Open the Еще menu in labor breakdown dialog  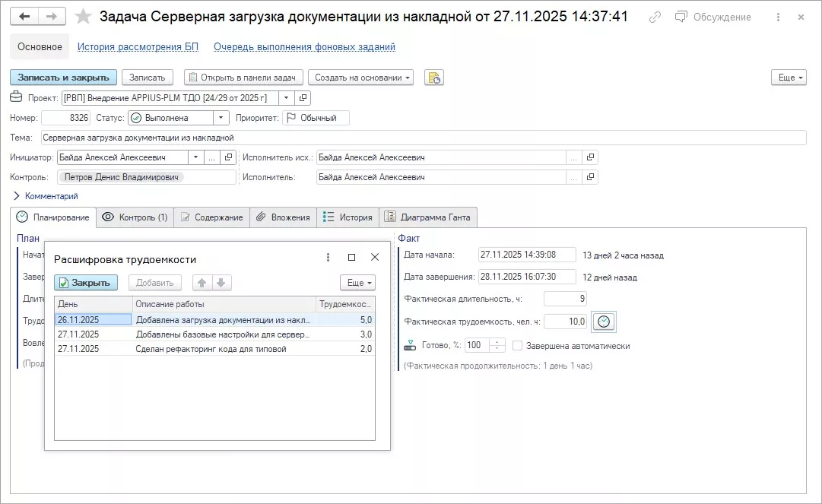coord(357,283)
